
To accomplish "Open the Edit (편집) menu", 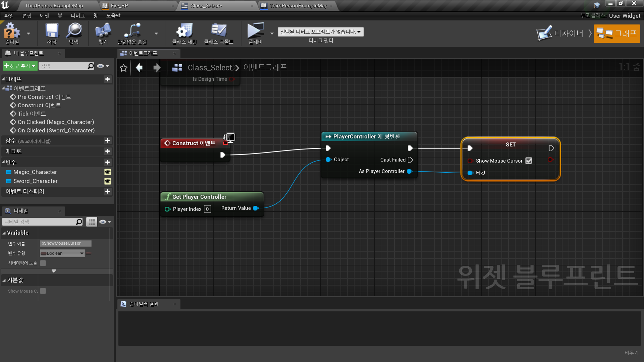I will click(26, 16).
